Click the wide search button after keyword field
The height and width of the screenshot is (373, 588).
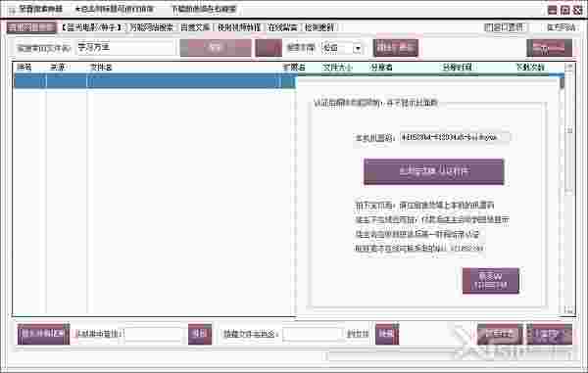[x=216, y=48]
